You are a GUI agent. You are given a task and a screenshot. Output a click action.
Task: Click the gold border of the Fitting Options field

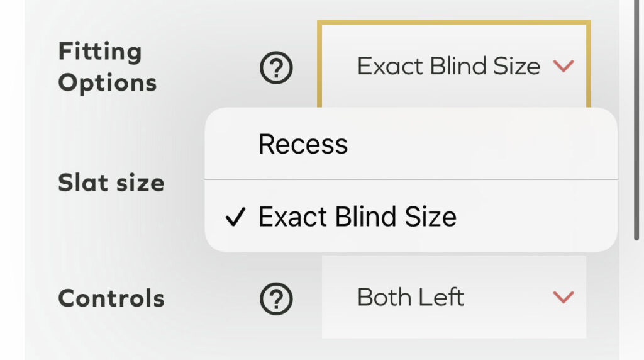pos(453,23)
